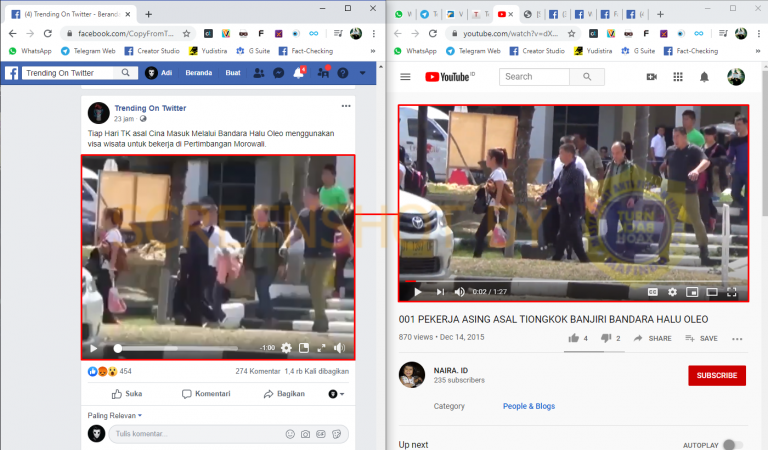Click YouTube search magnifier button
Viewport: 768px width, 450px height.
[587, 77]
